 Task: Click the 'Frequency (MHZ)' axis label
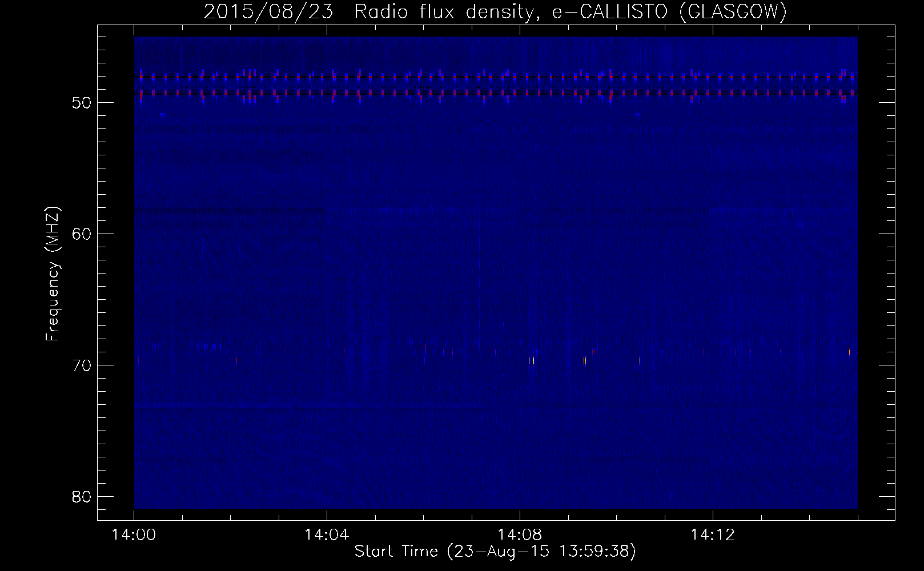(53, 274)
